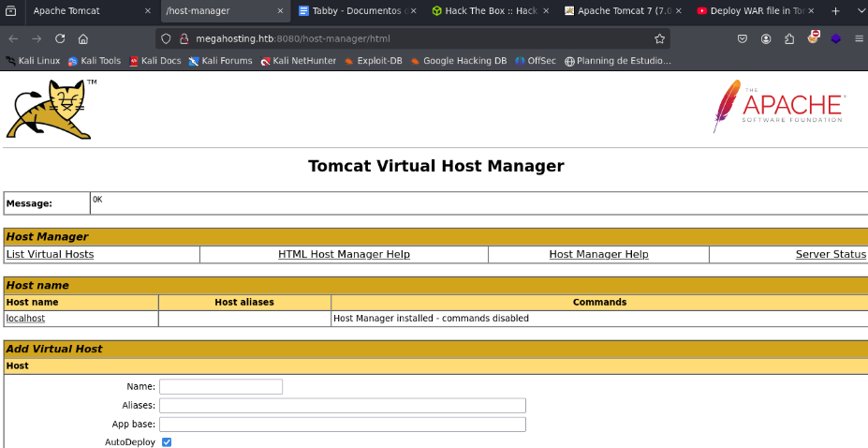Focus the Name input field
This screenshot has width=868, height=448.
click(221, 386)
